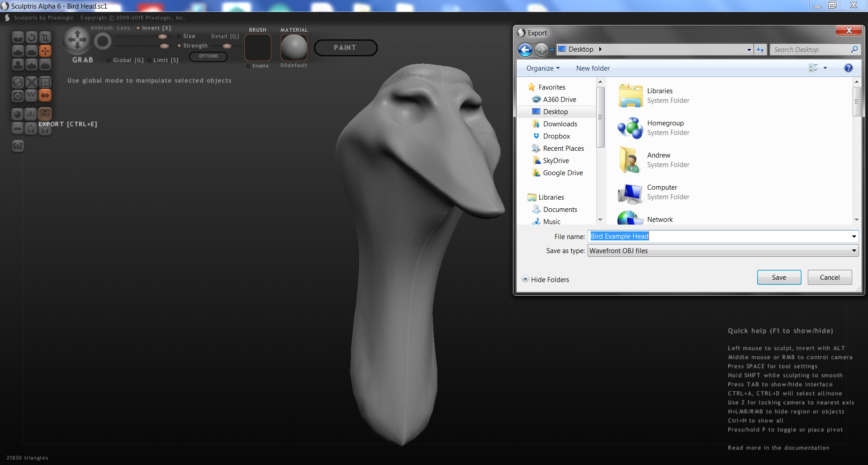Image resolution: width=868 pixels, height=465 pixels.
Task: Select the Inflate sculpt tool
Action: coord(18,65)
